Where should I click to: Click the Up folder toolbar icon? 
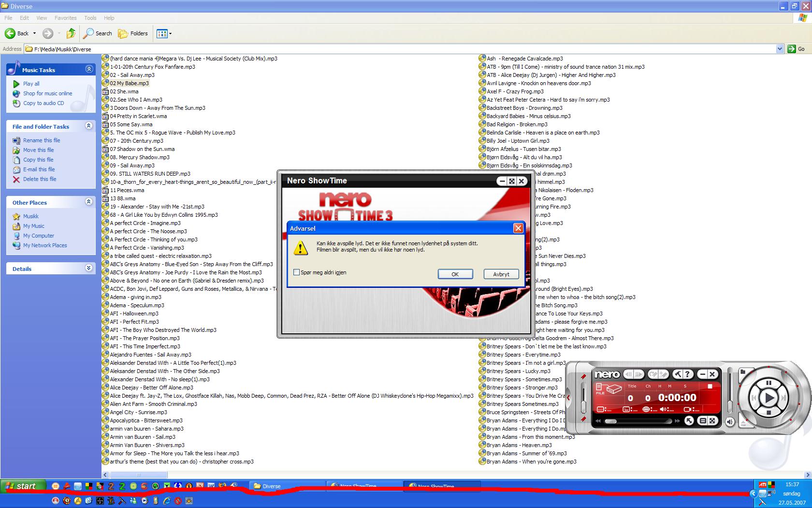(x=71, y=33)
